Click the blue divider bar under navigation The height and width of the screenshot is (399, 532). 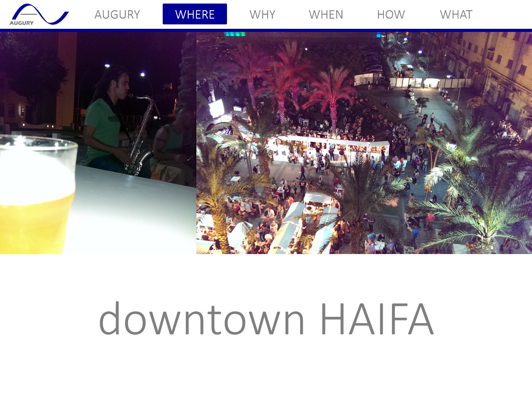pyautogui.click(x=266, y=30)
